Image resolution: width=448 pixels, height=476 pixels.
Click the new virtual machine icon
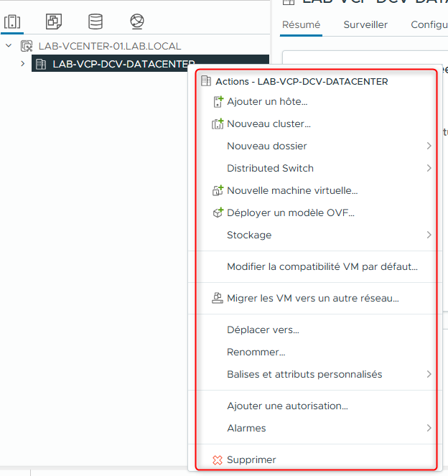coord(218,191)
